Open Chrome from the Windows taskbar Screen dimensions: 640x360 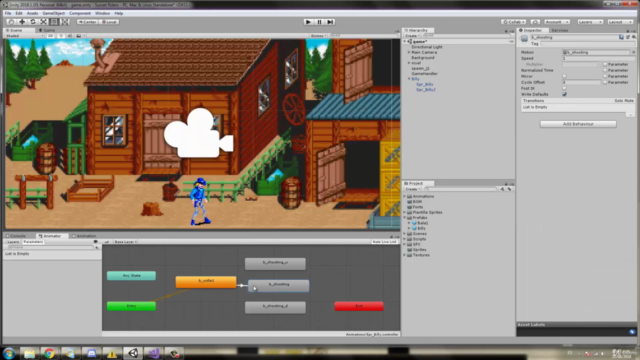coord(49,353)
